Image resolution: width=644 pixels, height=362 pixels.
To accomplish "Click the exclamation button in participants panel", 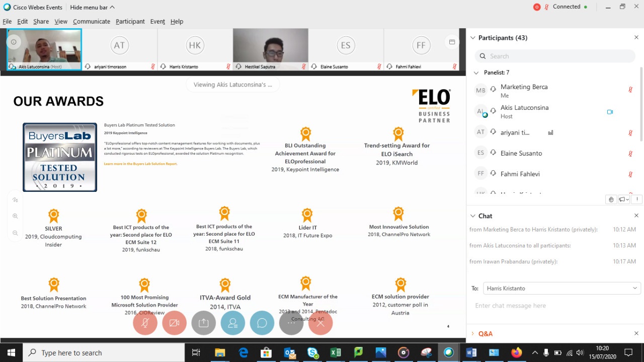I will (637, 199).
